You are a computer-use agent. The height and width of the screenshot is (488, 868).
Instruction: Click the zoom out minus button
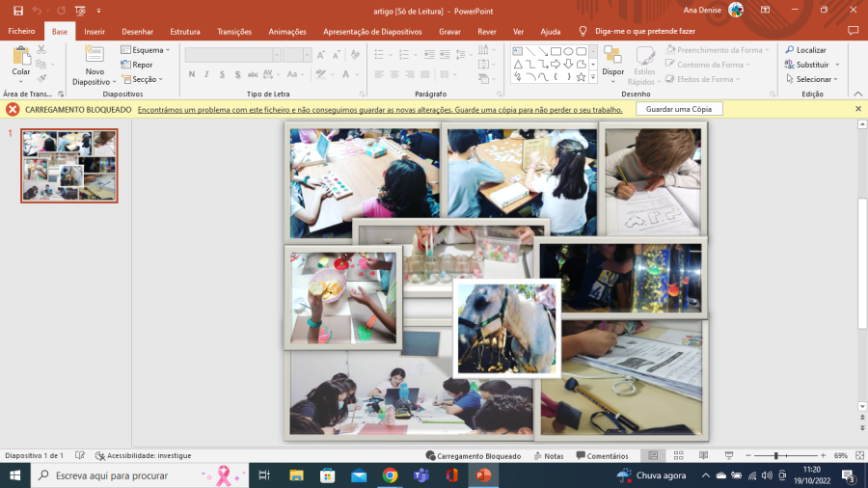(747, 455)
